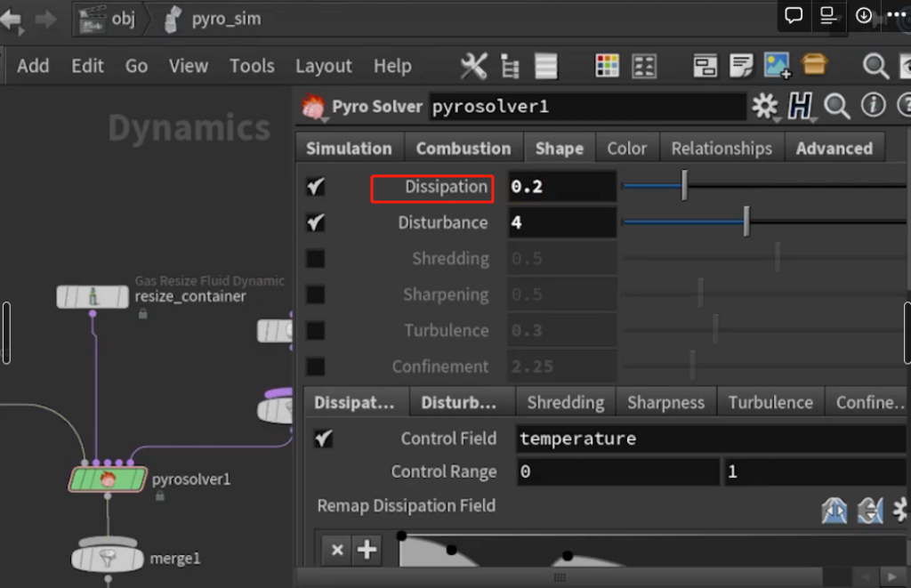Click the ramp reverse domain icon
The width and height of the screenshot is (911, 588).
pos(834,511)
